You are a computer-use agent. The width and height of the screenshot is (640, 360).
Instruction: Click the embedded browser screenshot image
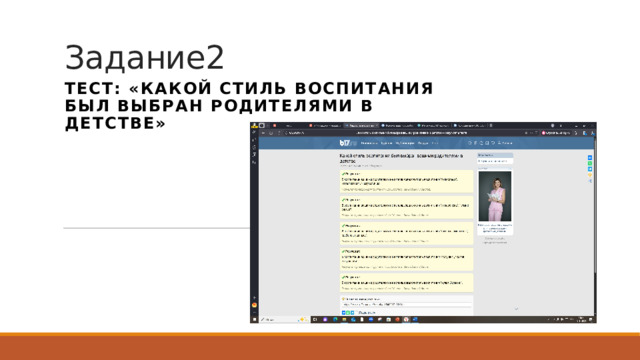point(423,222)
